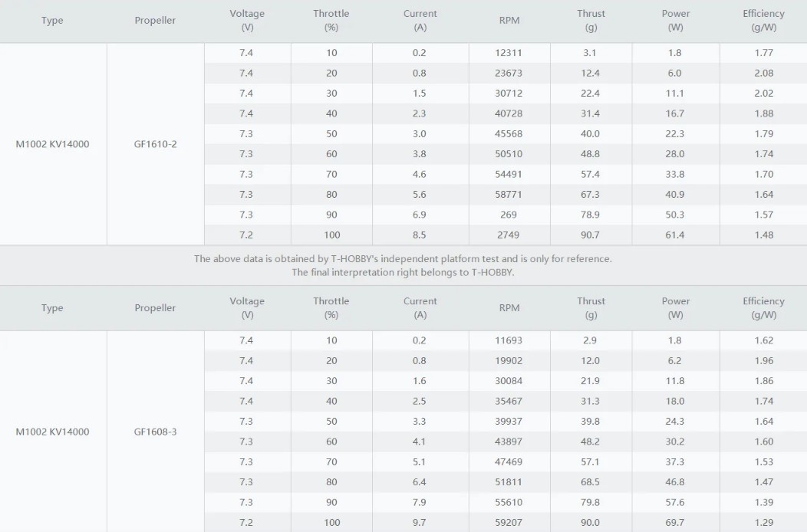Image resolution: width=807 pixels, height=532 pixels.
Task: Click RPM value 2749 in top table
Action: pyautogui.click(x=509, y=235)
